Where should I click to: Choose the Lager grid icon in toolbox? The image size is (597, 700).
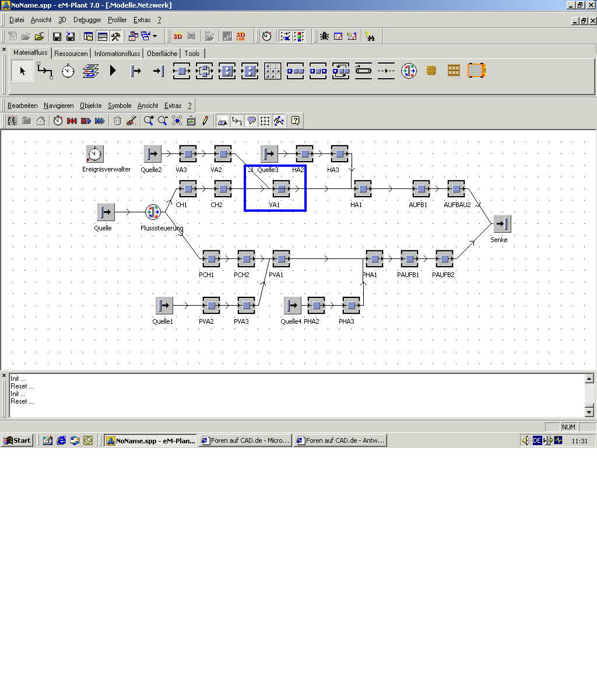(272, 71)
